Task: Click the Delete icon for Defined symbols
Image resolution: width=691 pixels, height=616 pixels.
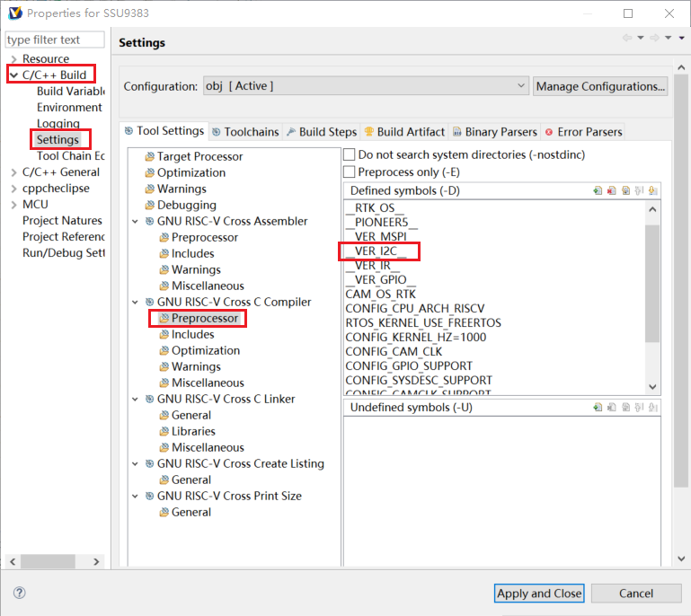Action: coord(611,190)
